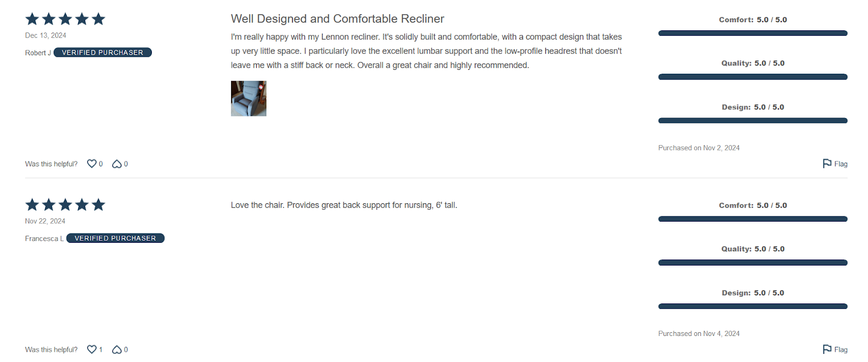This screenshot has height=362, width=868.
Task: Click Francesca L's Comfort rating bar
Action: click(x=752, y=219)
